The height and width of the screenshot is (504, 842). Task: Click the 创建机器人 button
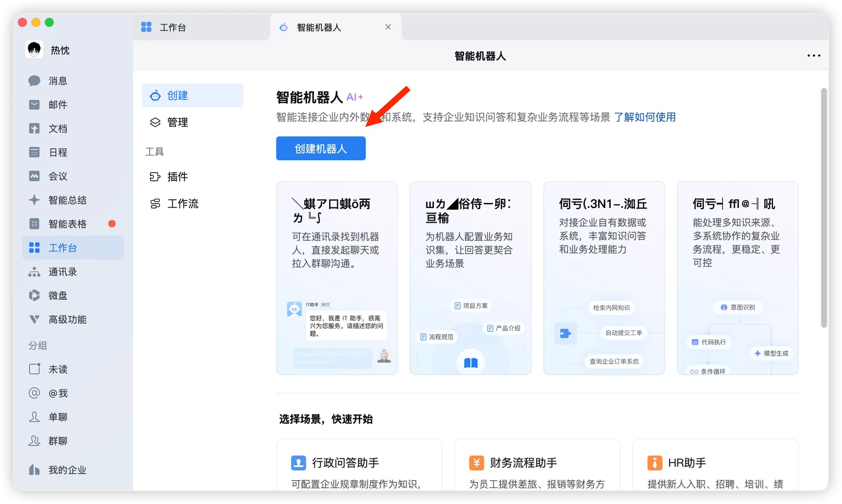(x=321, y=148)
